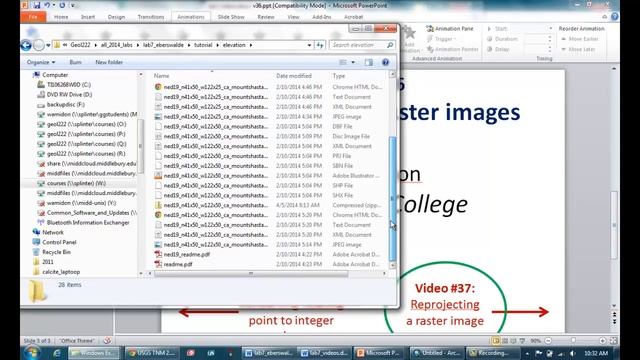Select backupdisc (F:) in the tree

65,104
